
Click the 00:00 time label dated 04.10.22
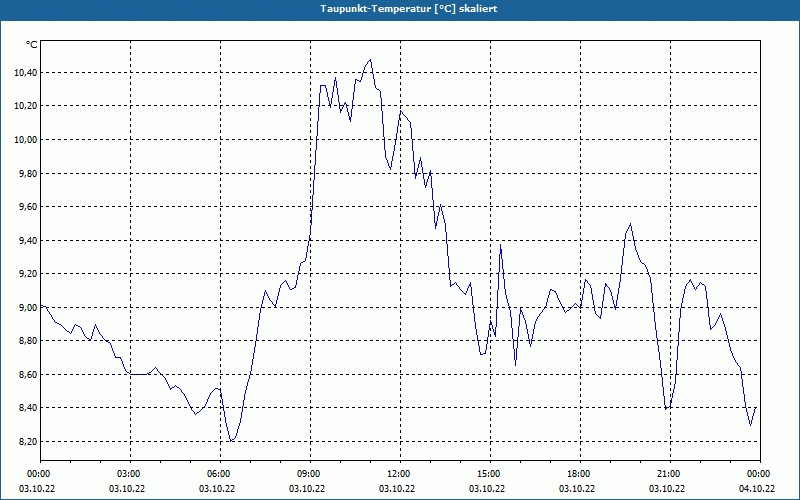(760, 474)
